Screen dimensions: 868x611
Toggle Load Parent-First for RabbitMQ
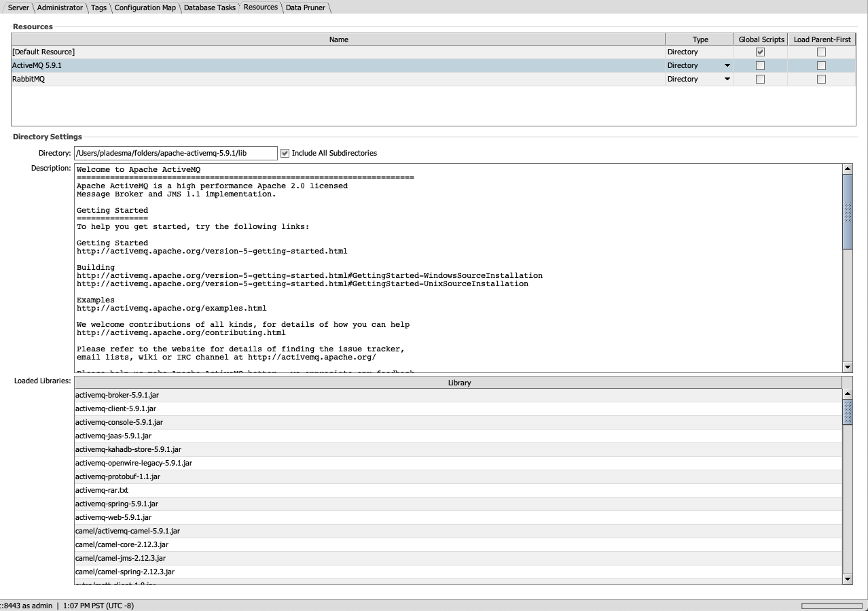point(821,80)
